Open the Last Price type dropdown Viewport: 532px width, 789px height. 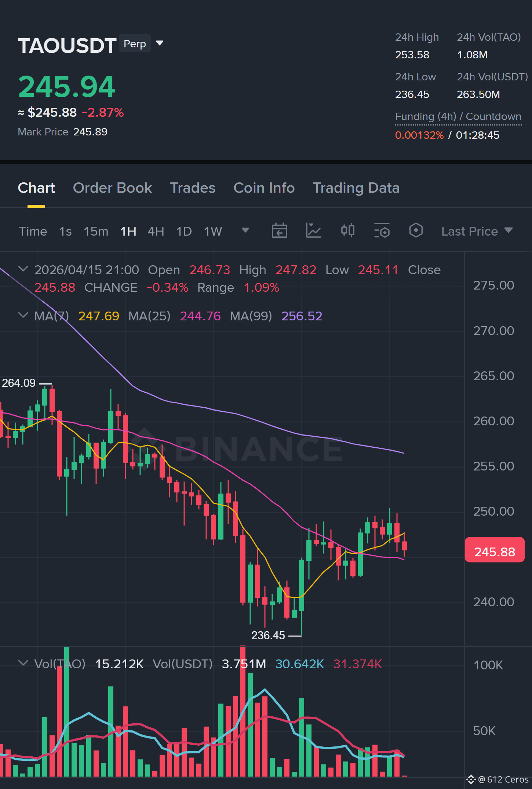[x=477, y=231]
